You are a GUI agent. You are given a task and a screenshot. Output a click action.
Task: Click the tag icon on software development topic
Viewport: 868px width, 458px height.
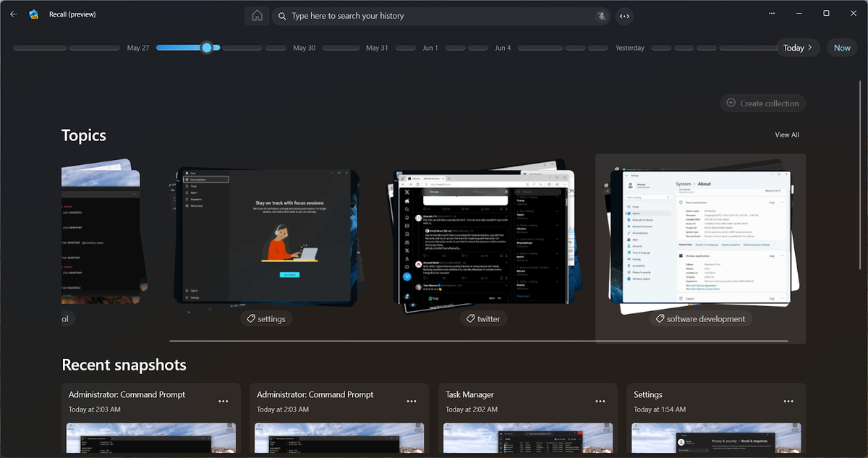[x=659, y=318]
